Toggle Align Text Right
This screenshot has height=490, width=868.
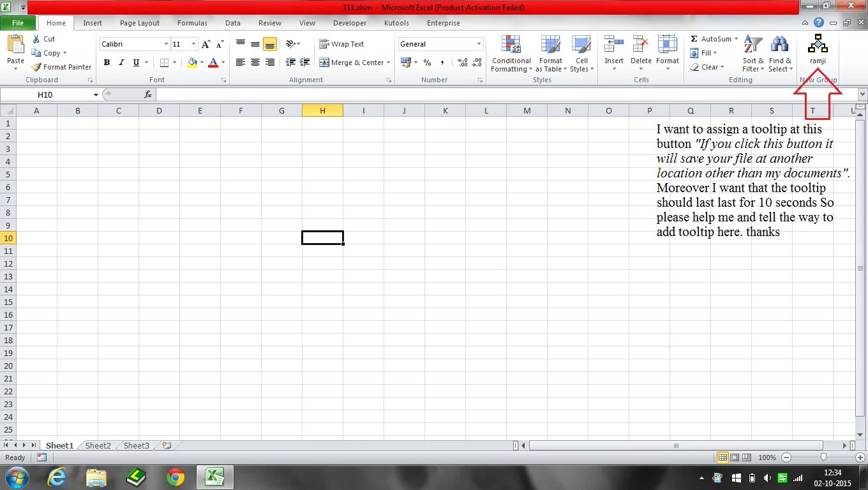pyautogui.click(x=270, y=63)
